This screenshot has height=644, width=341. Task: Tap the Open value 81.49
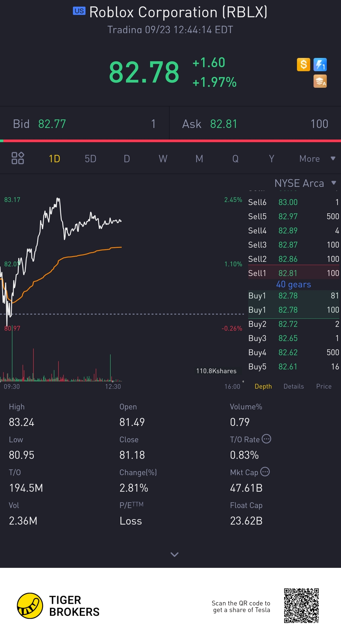point(132,422)
